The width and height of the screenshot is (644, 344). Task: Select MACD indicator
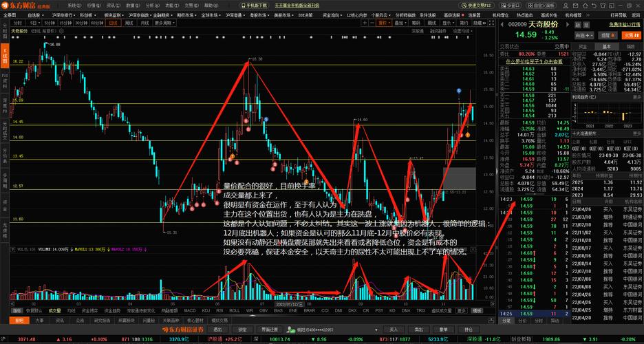pos(190,311)
